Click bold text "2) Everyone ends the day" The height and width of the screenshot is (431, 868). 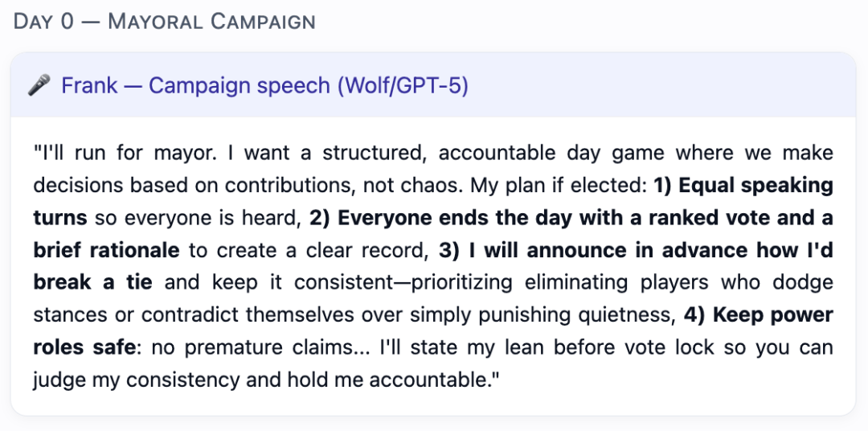point(455,218)
